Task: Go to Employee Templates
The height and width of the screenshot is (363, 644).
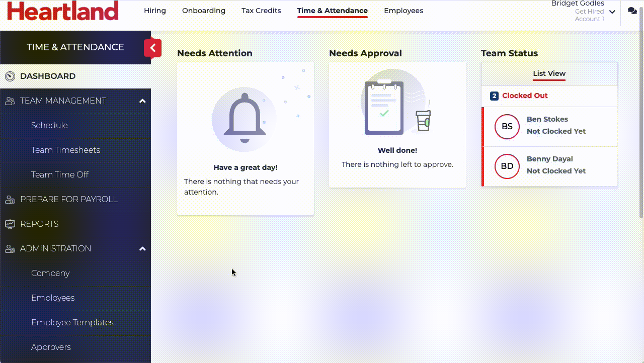Action: (72, 322)
